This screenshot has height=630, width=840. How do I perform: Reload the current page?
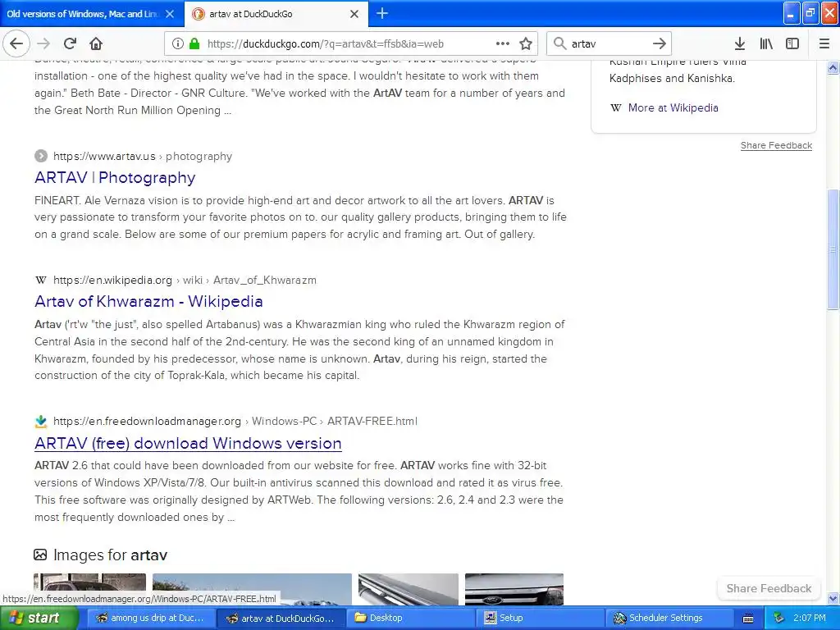(x=70, y=43)
